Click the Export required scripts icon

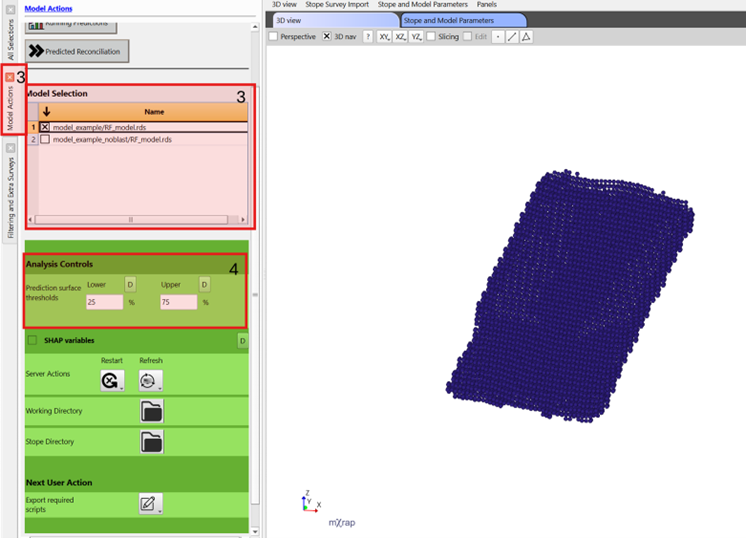[150, 504]
